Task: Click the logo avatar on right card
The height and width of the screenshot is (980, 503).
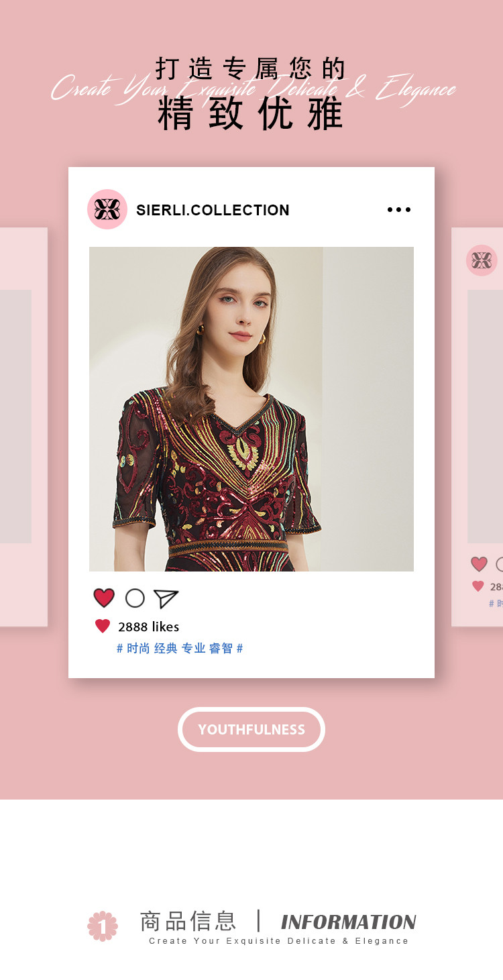Action: point(482,260)
